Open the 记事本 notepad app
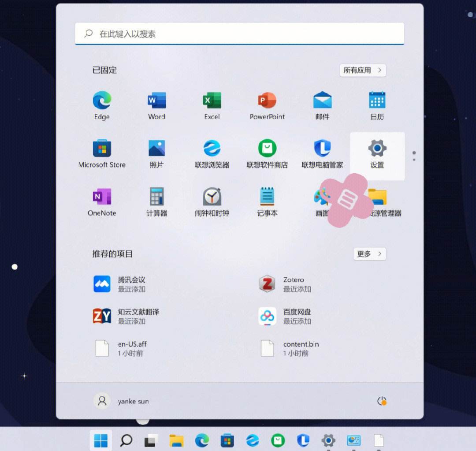 [267, 201]
